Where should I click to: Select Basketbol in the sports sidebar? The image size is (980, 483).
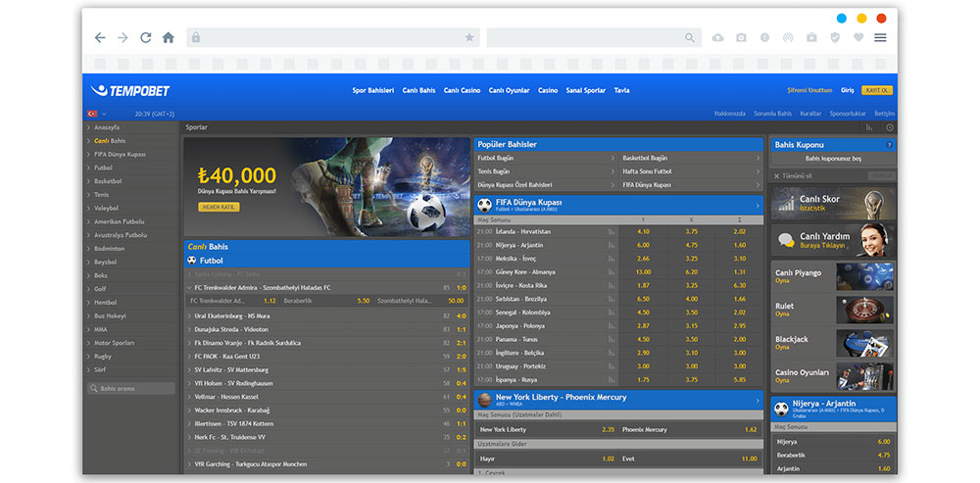point(108,181)
